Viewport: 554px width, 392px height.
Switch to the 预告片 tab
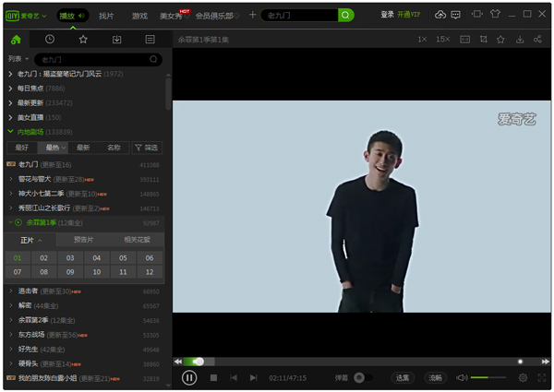pos(83,240)
